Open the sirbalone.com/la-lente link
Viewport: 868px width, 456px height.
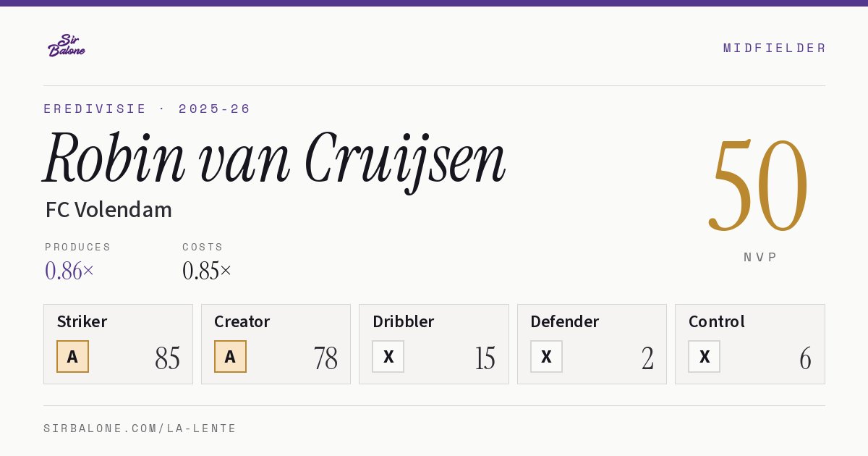[x=140, y=428]
